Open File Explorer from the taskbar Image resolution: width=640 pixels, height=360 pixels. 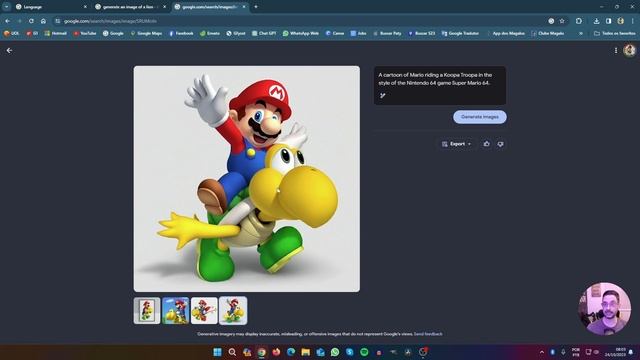coord(306,352)
